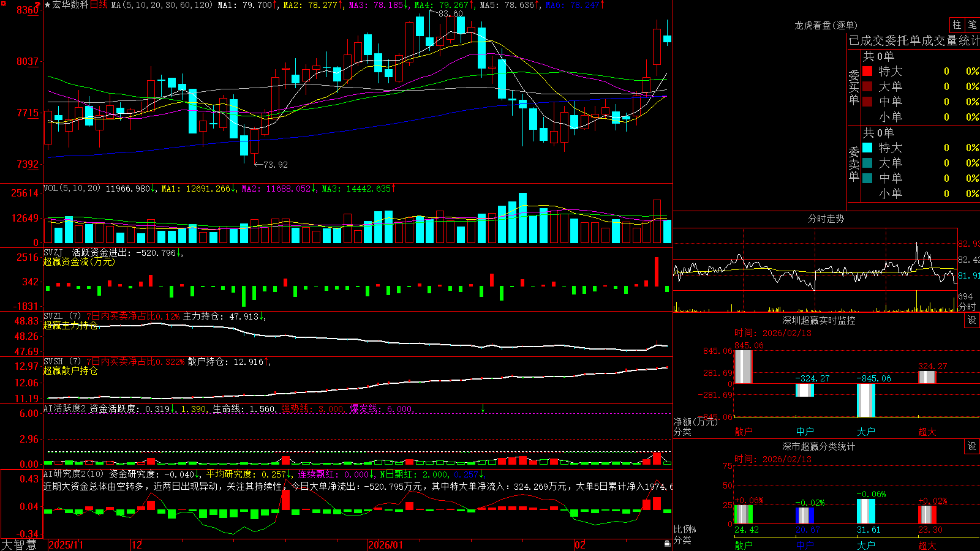Viewport: 980px width, 551px height.
Task: Switch 龙虎看盘 to 柱 column view
Action: click(x=957, y=25)
